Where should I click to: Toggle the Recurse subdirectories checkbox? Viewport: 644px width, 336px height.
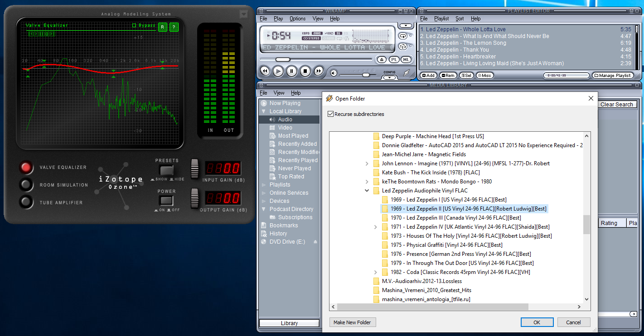331,114
